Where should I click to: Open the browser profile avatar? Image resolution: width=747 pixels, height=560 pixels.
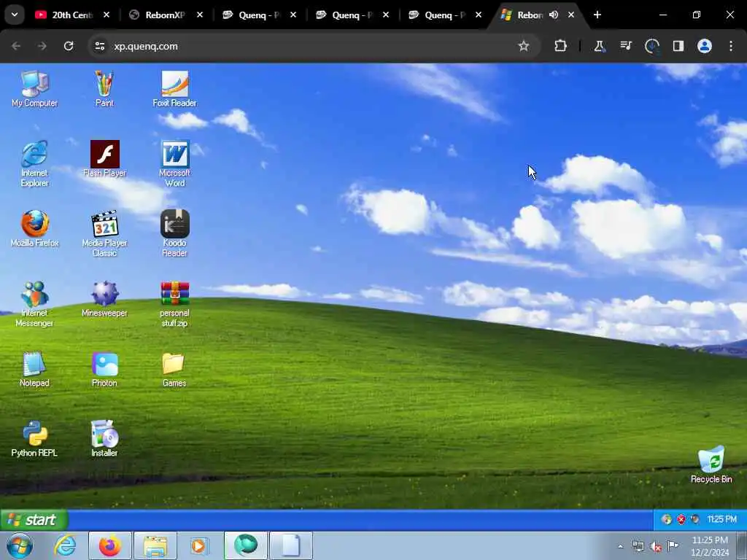click(x=705, y=46)
